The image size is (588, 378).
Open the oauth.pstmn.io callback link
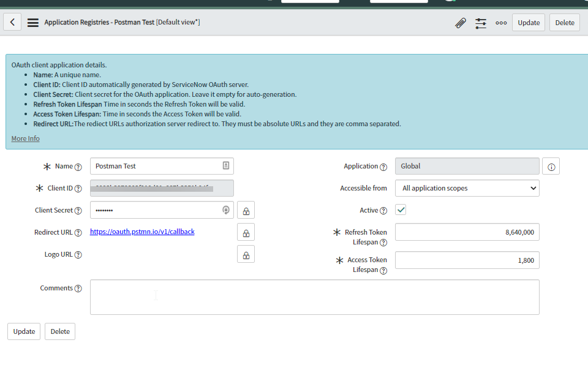coord(142,232)
